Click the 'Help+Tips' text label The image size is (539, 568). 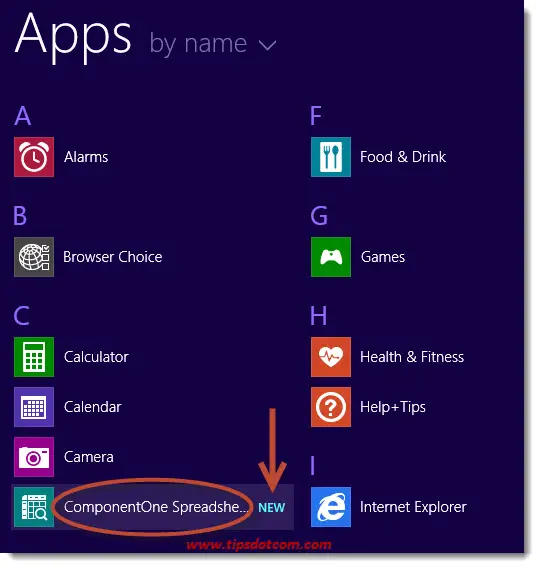click(x=393, y=407)
